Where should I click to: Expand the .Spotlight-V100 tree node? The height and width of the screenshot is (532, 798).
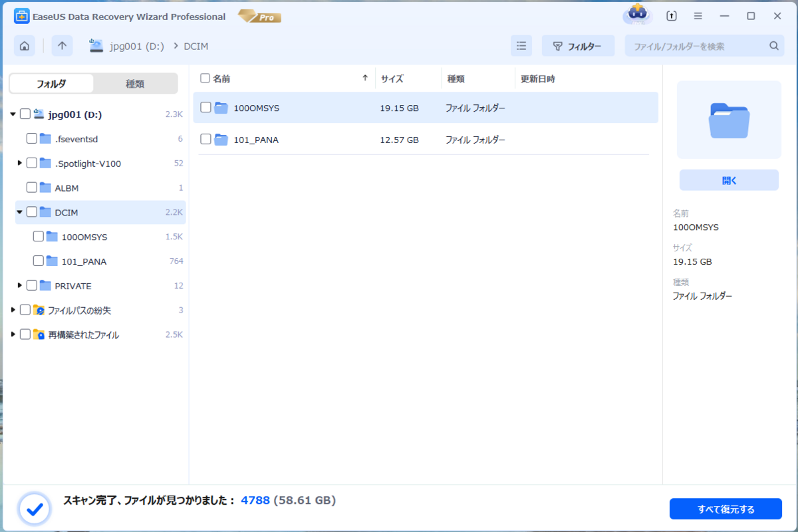pyautogui.click(x=20, y=163)
